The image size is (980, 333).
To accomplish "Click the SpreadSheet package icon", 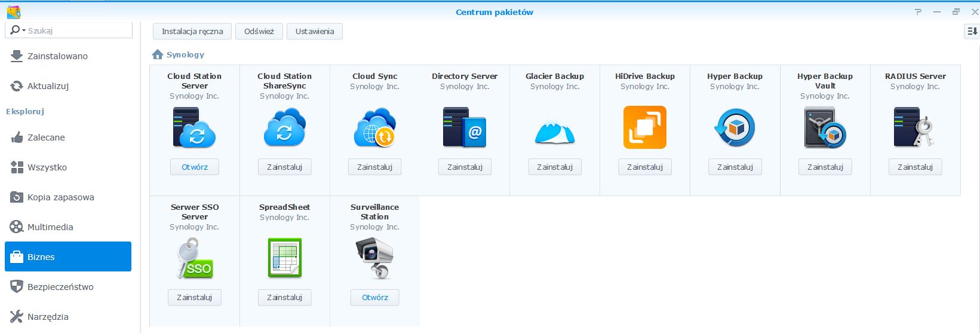I will 284,258.
